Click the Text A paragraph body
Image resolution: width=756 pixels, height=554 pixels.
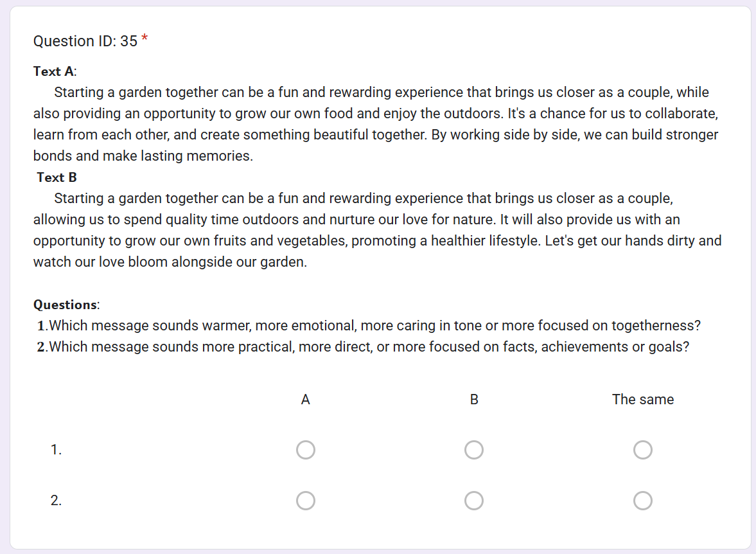point(376,124)
